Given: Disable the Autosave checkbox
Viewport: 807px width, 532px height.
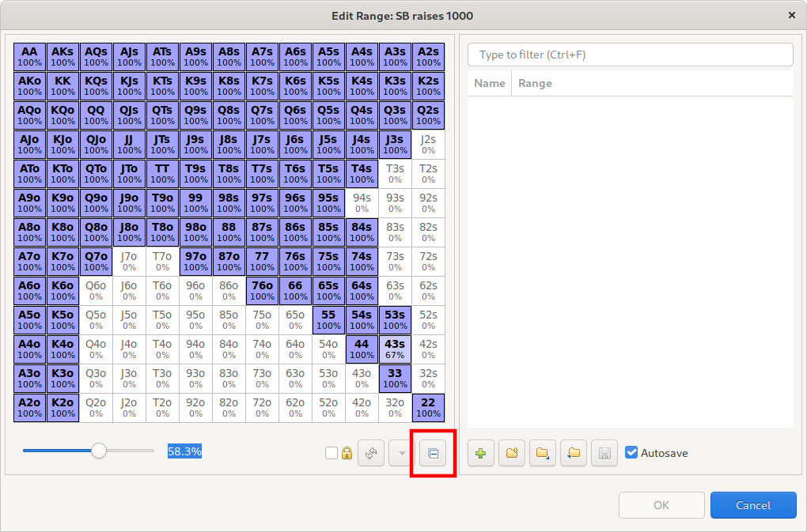Looking at the screenshot, I should tap(631, 453).
